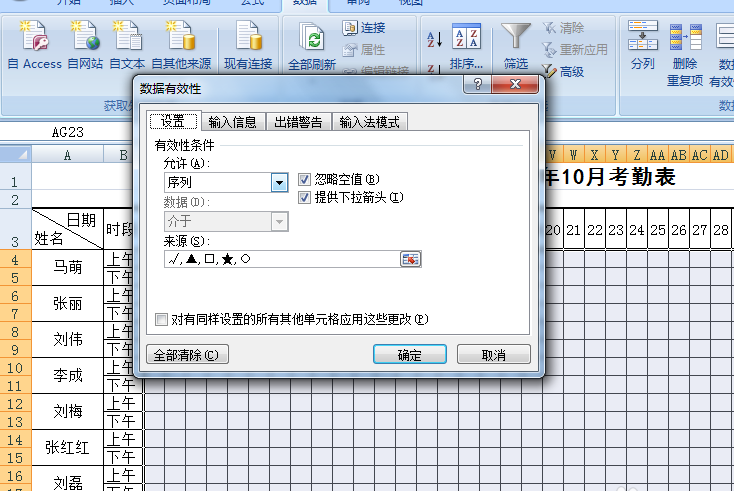Switch to 出错警告 tab

[298, 122]
